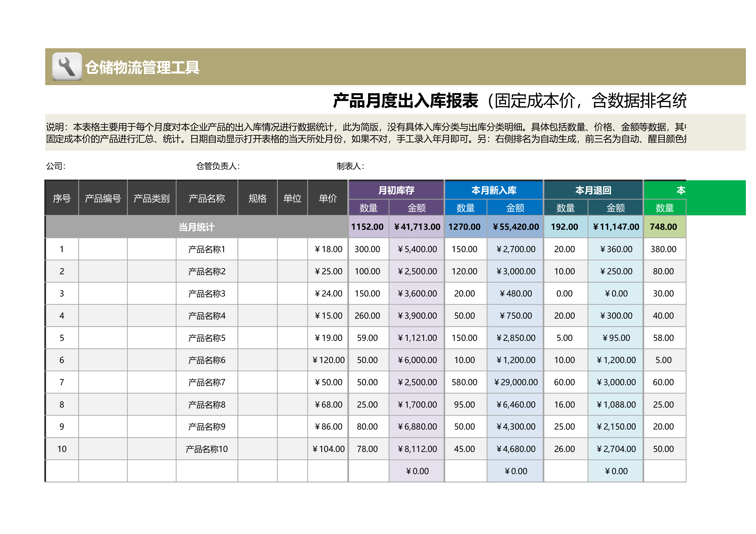Click the cell 产品名称6
The height and width of the screenshot is (534, 756).
point(207,360)
